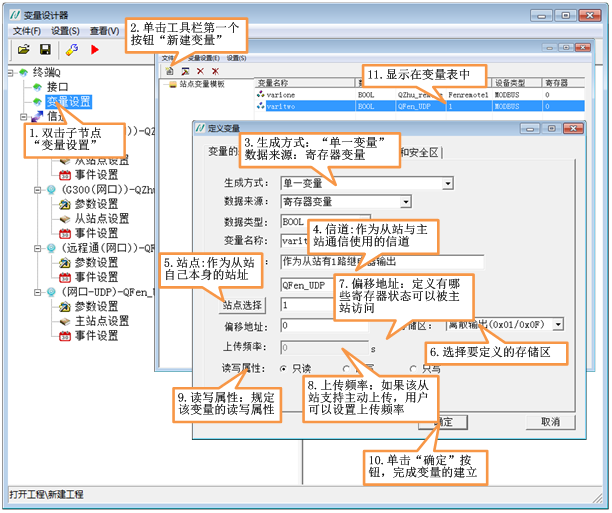Viewport: 612px width, 513px height.
Task: Click the resize grip at window corner
Action: point(598,498)
